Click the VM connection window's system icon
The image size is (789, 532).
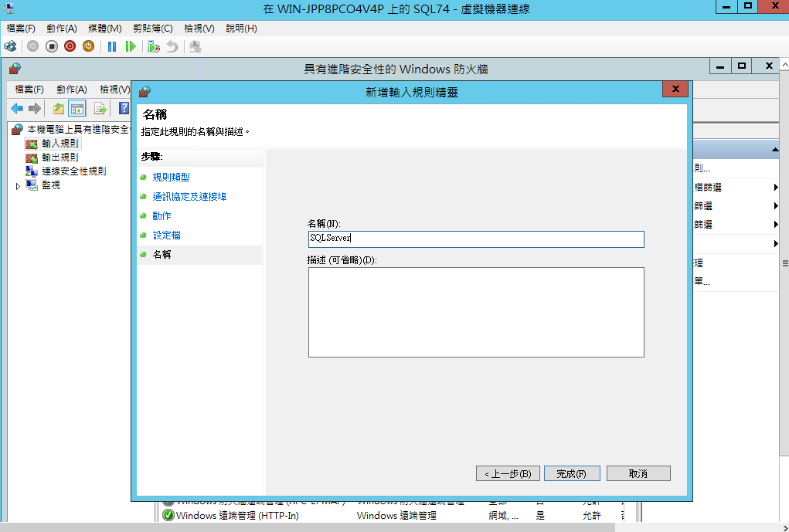[x=9, y=8]
